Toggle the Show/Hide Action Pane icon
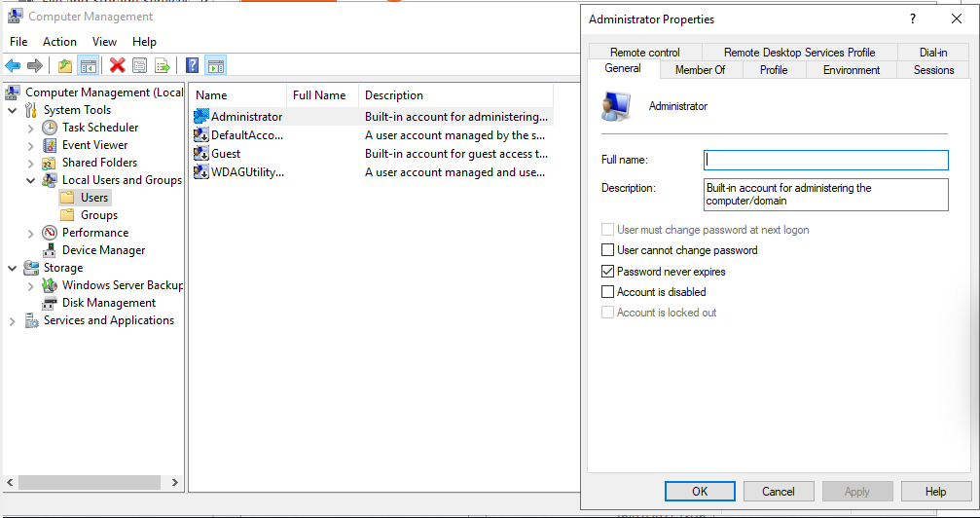The width and height of the screenshot is (980, 518). pyautogui.click(x=216, y=65)
